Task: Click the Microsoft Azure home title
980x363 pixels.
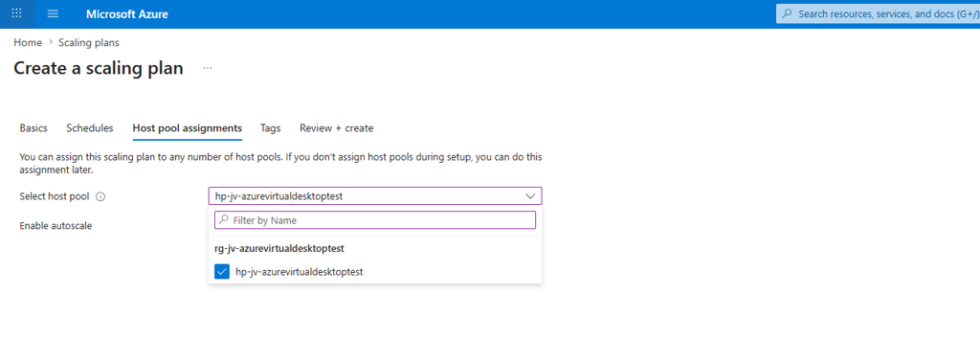Action: [x=127, y=13]
